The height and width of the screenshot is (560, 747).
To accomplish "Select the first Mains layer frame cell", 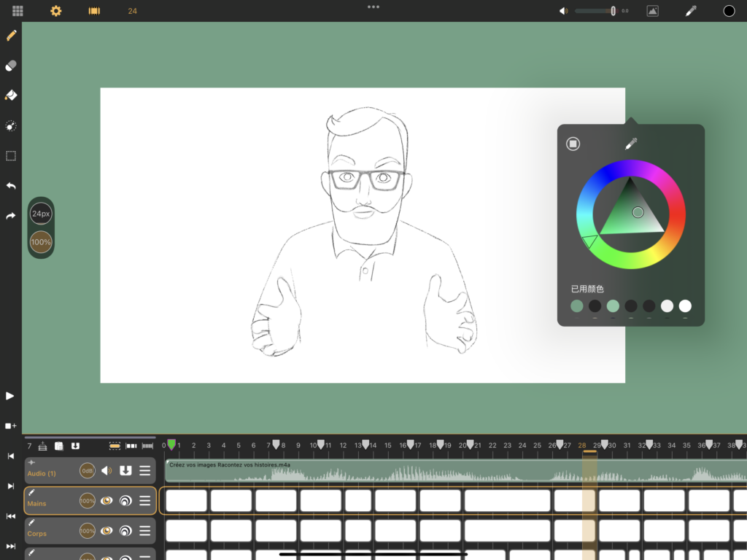I will pos(186,501).
